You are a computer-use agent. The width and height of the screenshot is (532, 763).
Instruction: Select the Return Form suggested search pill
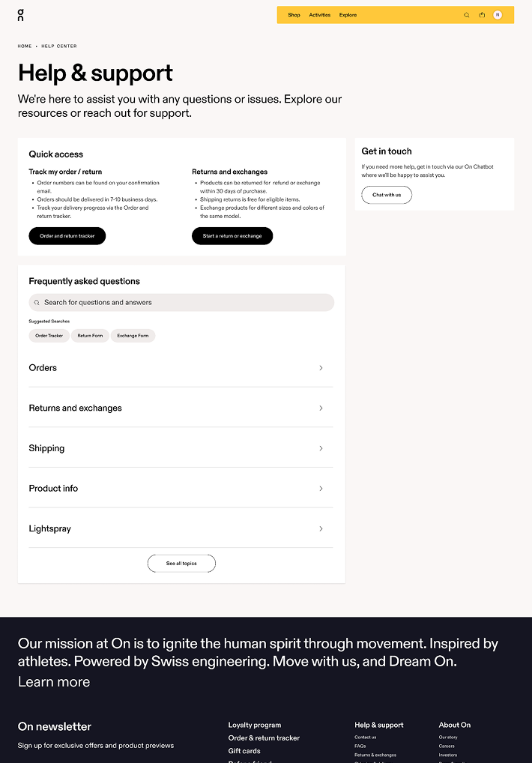click(90, 335)
